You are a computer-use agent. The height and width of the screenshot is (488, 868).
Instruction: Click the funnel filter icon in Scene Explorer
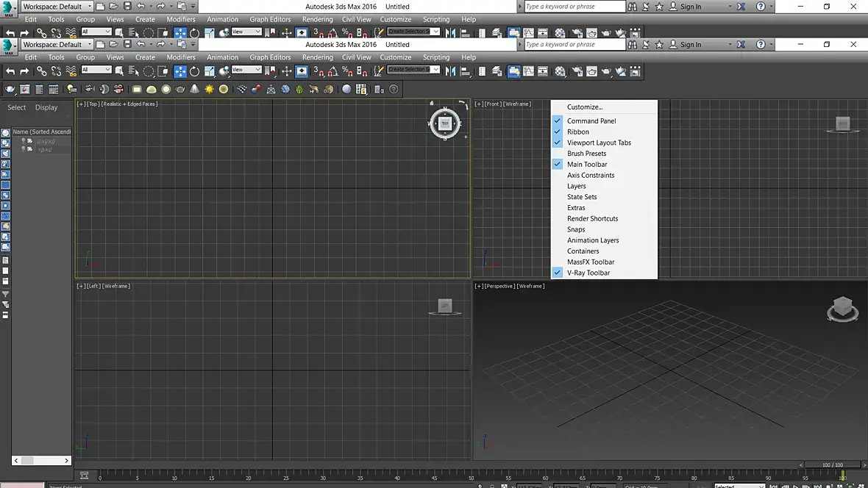[x=6, y=294]
